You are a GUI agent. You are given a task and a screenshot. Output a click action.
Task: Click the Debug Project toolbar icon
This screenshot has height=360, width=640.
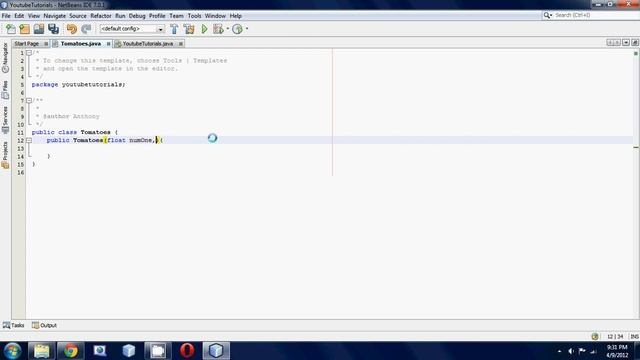[218, 29]
